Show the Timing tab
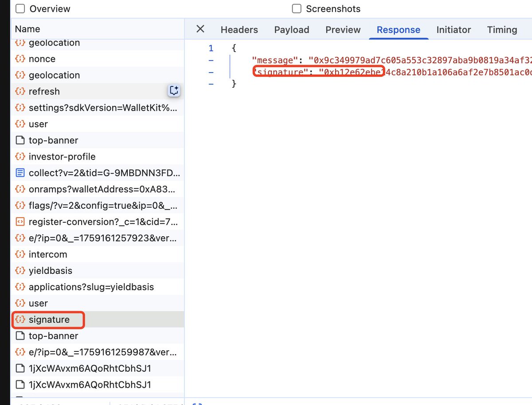 tap(502, 30)
